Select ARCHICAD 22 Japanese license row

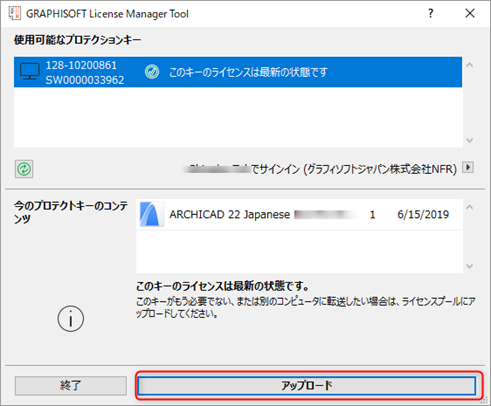point(299,214)
